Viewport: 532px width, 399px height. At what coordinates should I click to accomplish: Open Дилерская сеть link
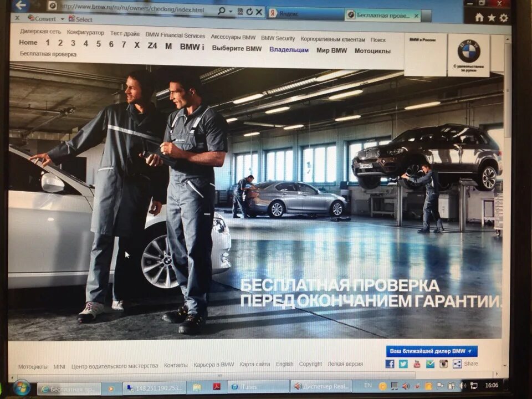[x=40, y=31]
